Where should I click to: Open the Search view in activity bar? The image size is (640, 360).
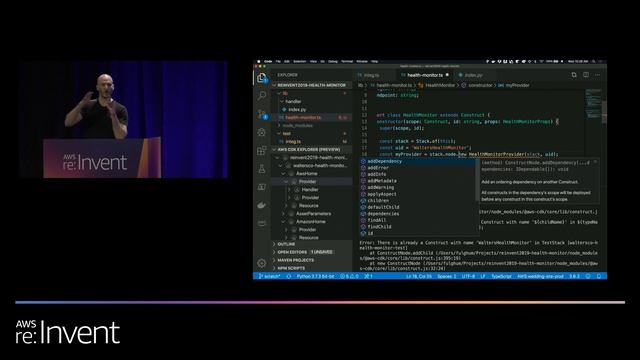262,96
